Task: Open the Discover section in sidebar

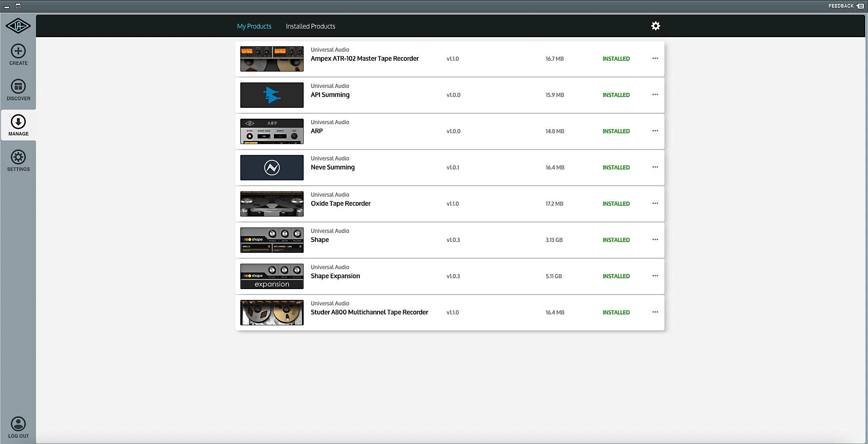Action: [x=18, y=90]
